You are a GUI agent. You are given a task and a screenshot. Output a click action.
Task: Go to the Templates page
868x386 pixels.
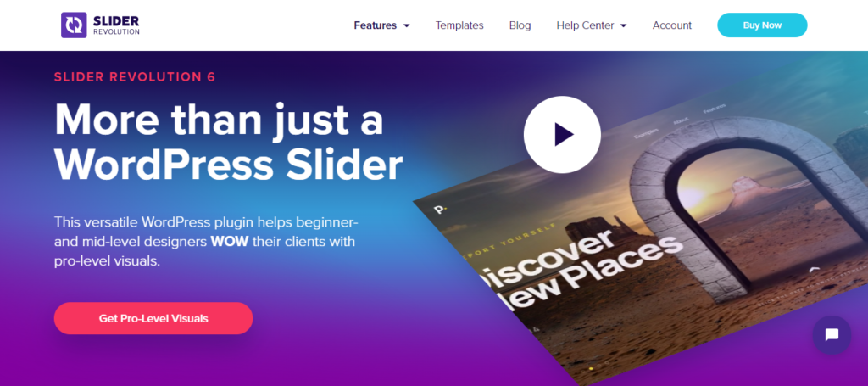click(459, 25)
